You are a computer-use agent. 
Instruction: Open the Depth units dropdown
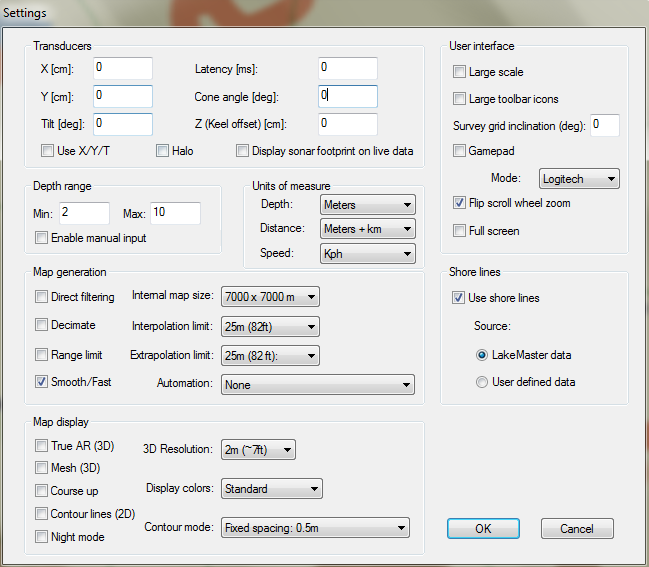click(367, 205)
